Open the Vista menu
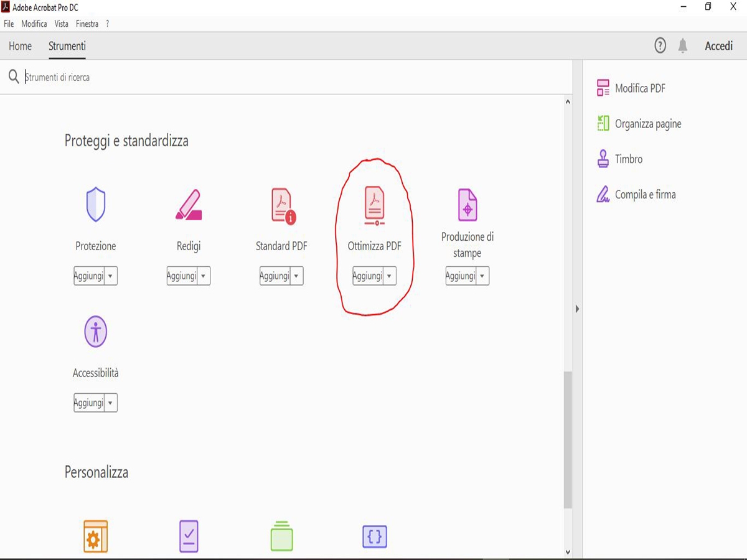Image resolution: width=747 pixels, height=560 pixels. click(x=62, y=24)
